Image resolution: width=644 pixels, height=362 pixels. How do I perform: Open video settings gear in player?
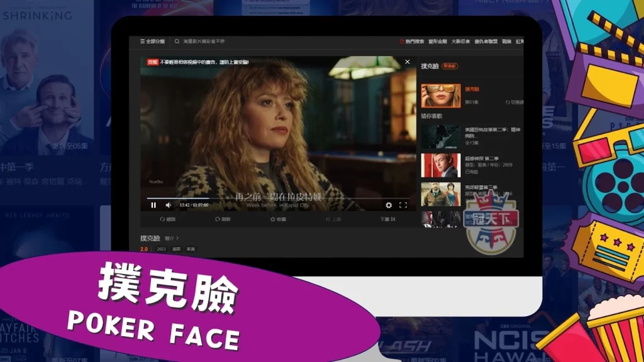389,205
